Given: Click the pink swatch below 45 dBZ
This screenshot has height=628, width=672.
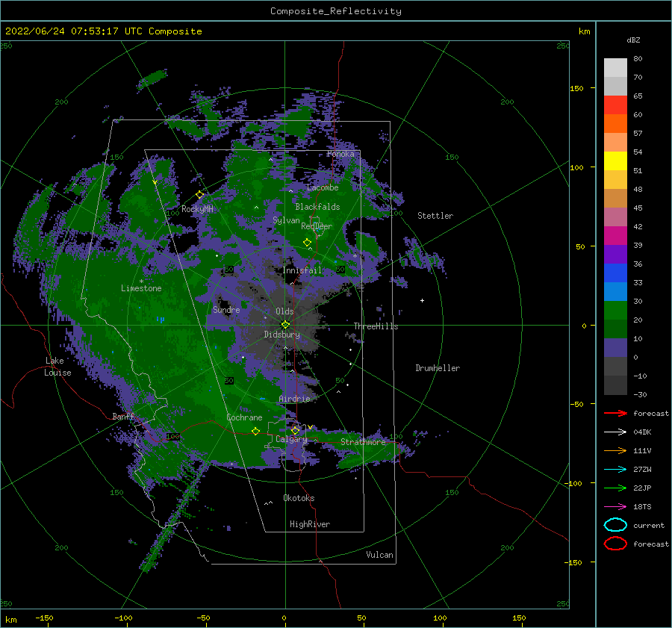Looking at the screenshot, I should (615, 217).
